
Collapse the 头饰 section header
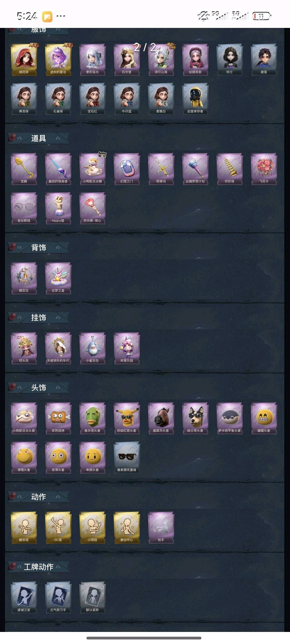(38, 387)
